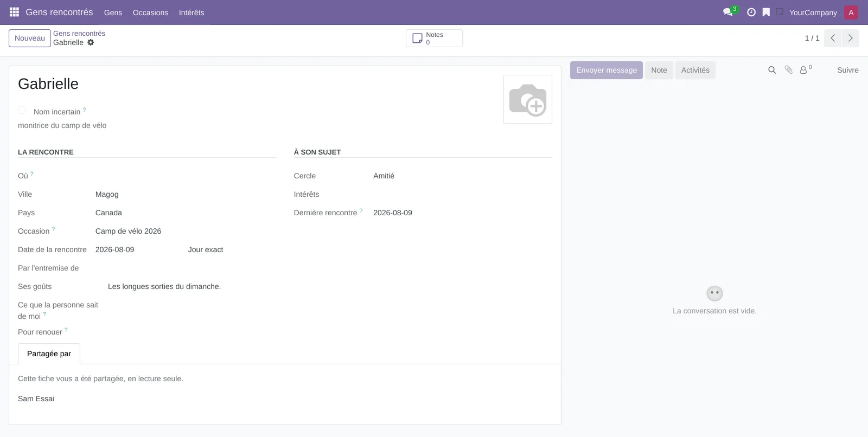
Task: Go back via Gens rencontrés breadcrumb
Action: [x=79, y=33]
